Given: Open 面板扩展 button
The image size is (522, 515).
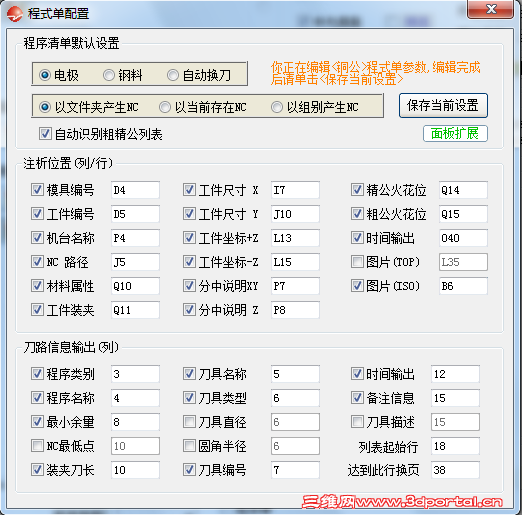Looking at the screenshot, I should 455,134.
